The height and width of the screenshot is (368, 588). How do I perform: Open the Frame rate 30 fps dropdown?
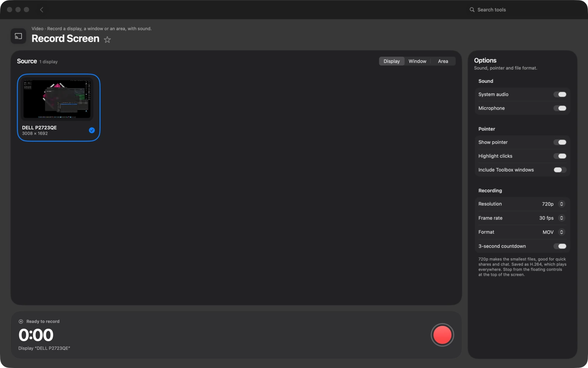(x=551, y=218)
